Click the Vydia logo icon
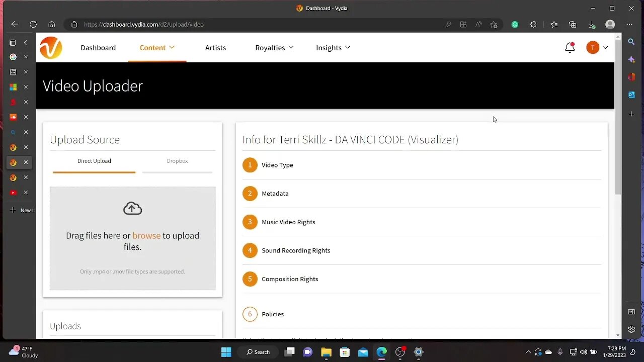 tap(51, 48)
